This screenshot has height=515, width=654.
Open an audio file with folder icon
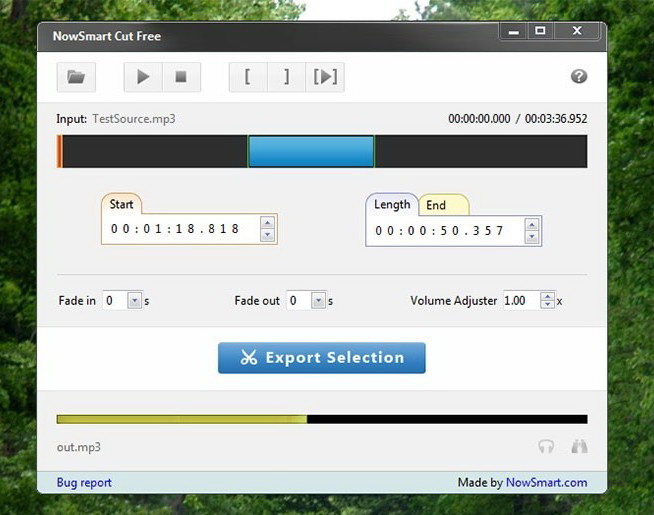click(76, 77)
